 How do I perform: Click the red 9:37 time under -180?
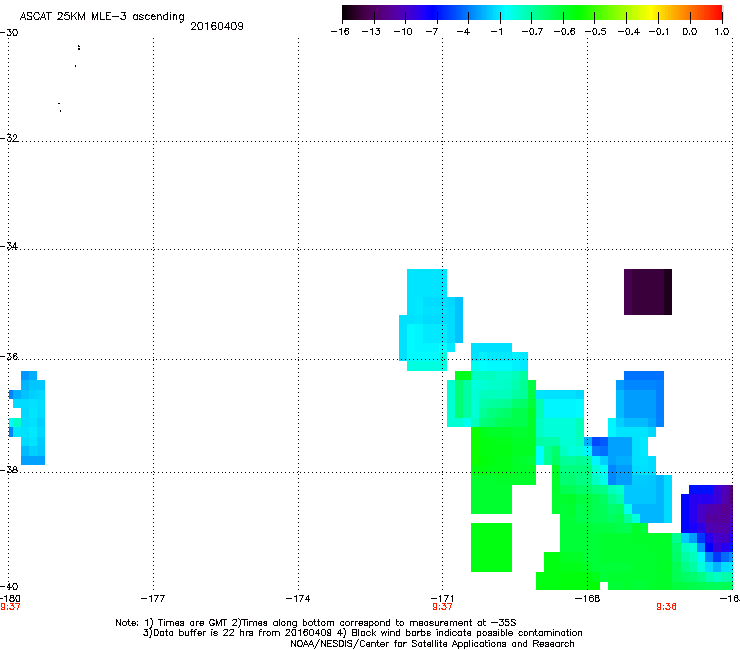click(10, 607)
